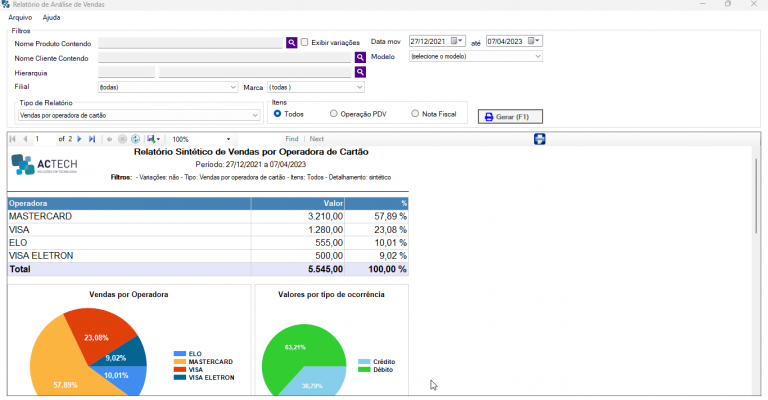Screen dimensions: 768x400
Task: Click the Valor column header
Action: point(298,203)
